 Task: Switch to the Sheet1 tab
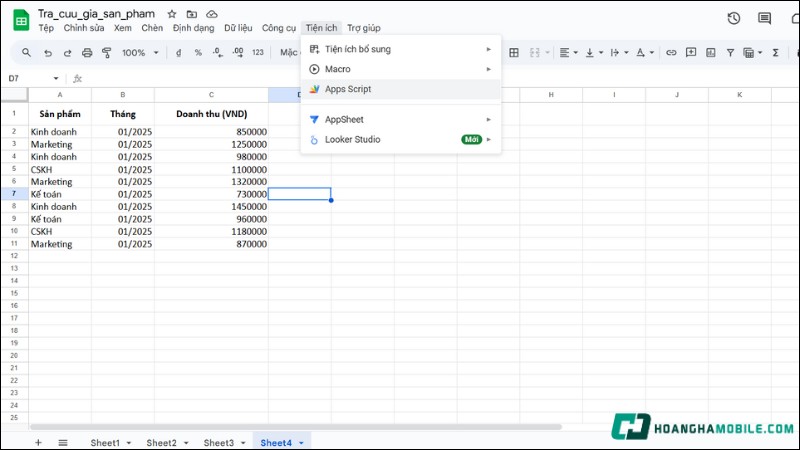pos(105,443)
